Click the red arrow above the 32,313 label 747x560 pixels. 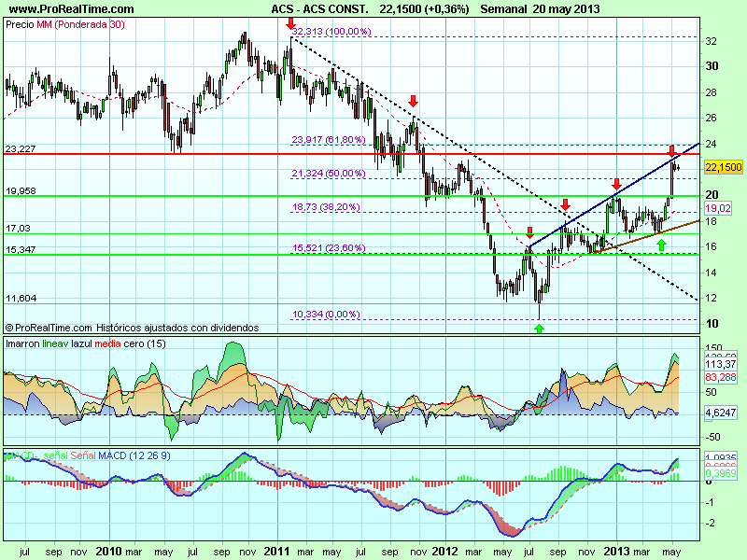291,23
